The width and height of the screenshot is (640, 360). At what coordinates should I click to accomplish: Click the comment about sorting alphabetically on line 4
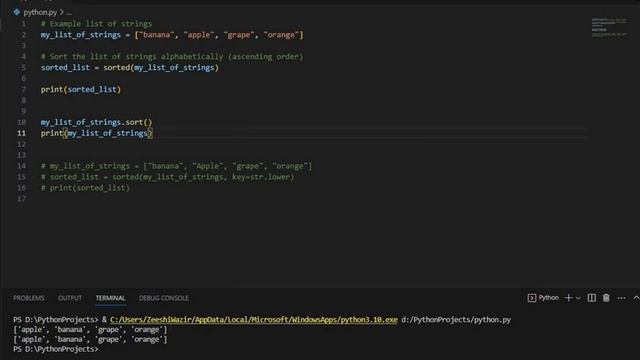[172, 56]
